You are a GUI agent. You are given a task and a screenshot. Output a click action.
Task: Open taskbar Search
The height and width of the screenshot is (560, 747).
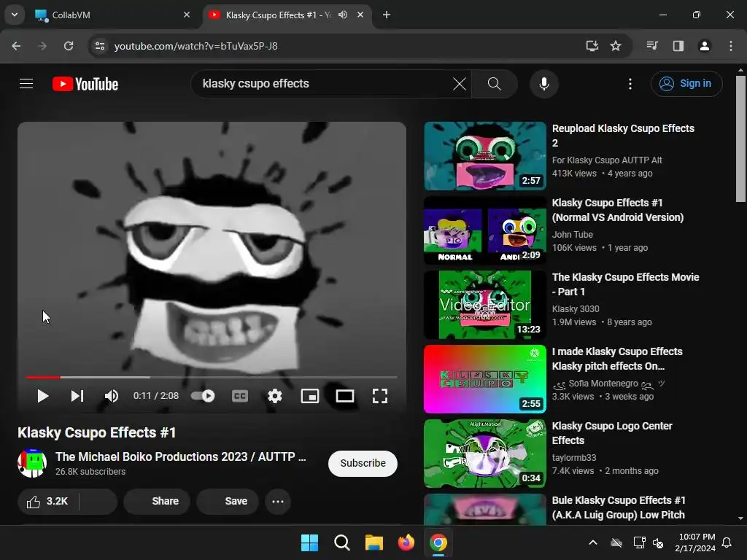point(341,542)
